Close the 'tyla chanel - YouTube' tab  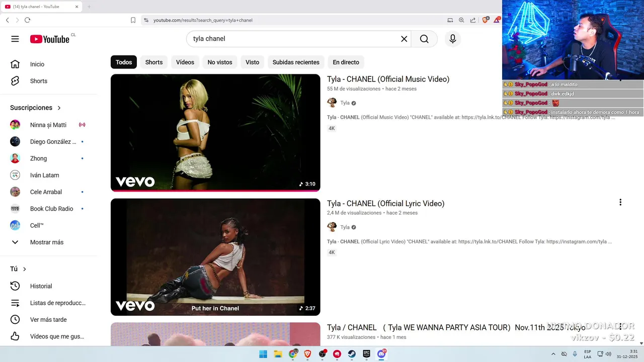[x=76, y=7]
